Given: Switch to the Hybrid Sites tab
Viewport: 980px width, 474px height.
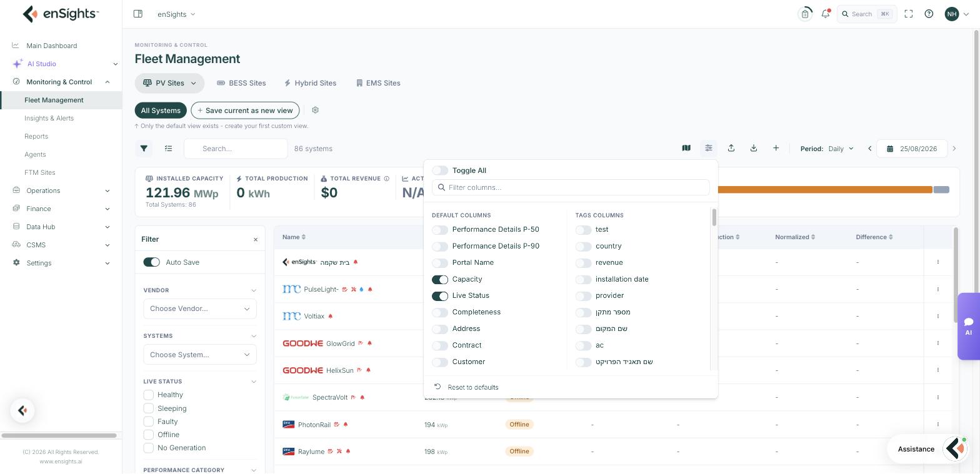Looking at the screenshot, I should click(310, 83).
